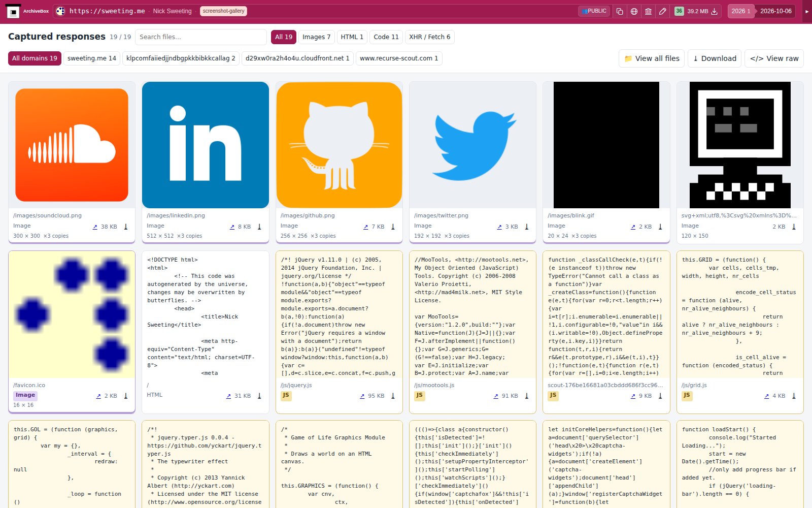812x508 pixels.
Task: Click the copy icon in the header
Action: pyautogui.click(x=620, y=11)
